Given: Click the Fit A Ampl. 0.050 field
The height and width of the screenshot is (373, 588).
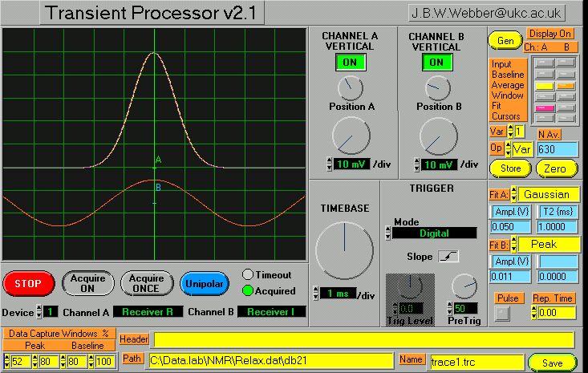Looking at the screenshot, I should point(510,227).
